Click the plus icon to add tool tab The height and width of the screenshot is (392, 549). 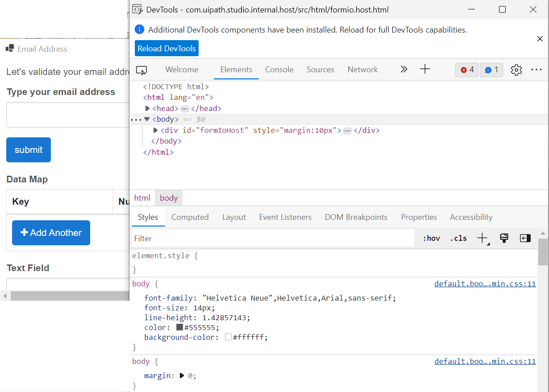425,69
